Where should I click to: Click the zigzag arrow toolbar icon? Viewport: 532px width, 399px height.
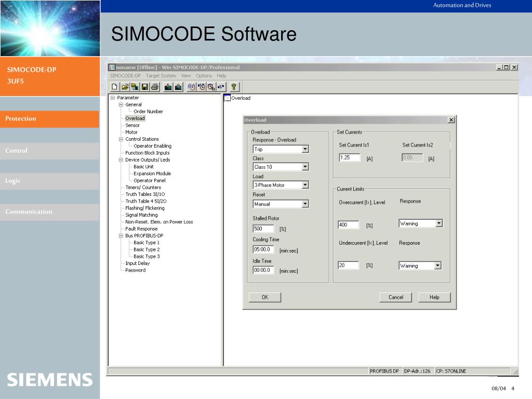[221, 87]
